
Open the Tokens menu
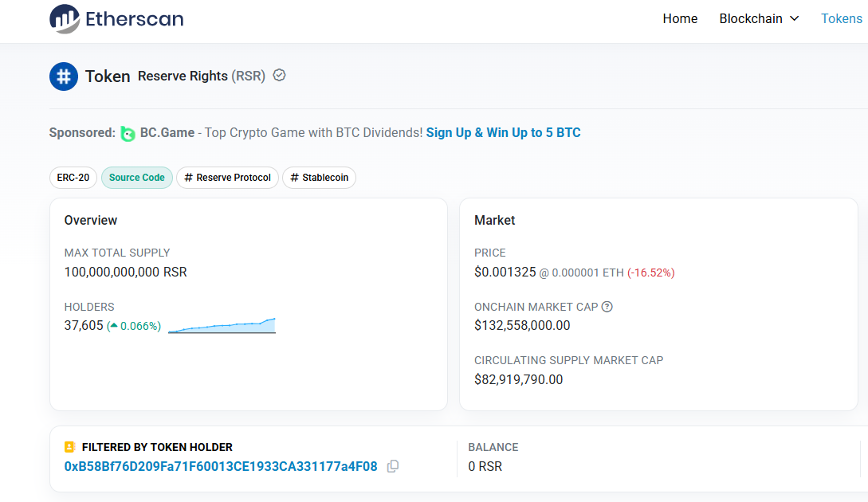[x=842, y=19]
